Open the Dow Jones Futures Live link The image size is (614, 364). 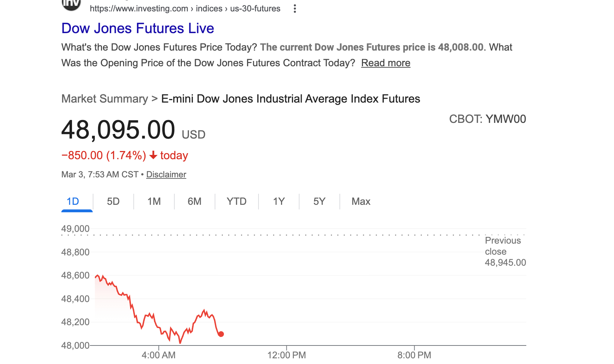[x=138, y=28]
